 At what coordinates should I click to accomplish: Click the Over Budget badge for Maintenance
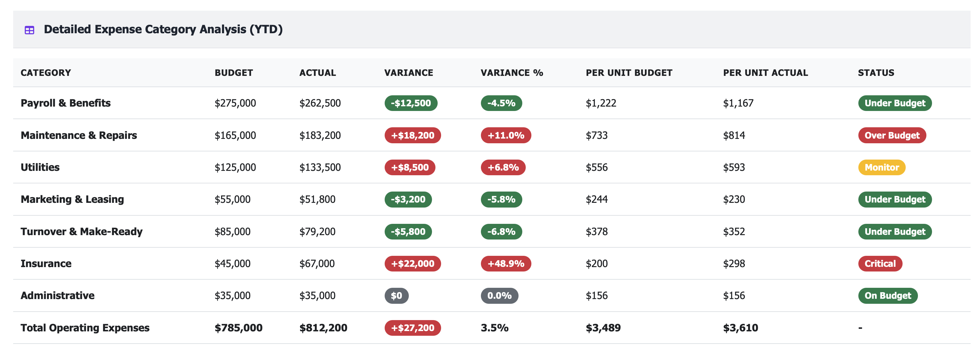892,135
